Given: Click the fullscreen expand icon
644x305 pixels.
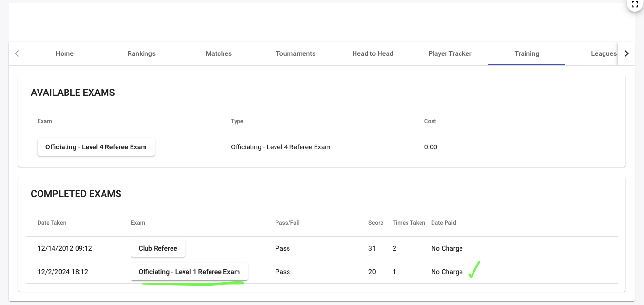Looking at the screenshot, I should point(634,4).
